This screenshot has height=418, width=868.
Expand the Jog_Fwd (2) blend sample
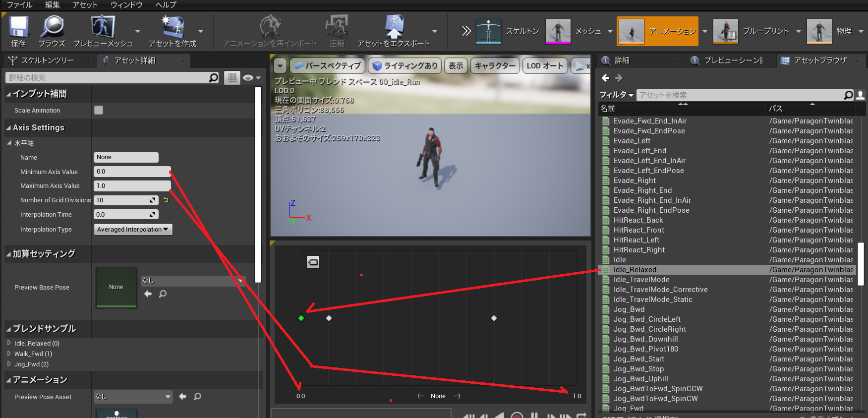pos(9,364)
